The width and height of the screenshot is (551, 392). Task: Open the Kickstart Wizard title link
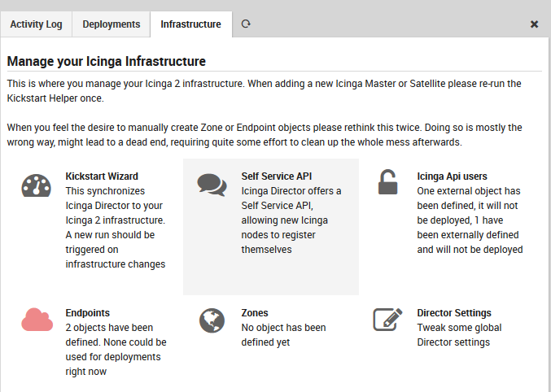102,176
